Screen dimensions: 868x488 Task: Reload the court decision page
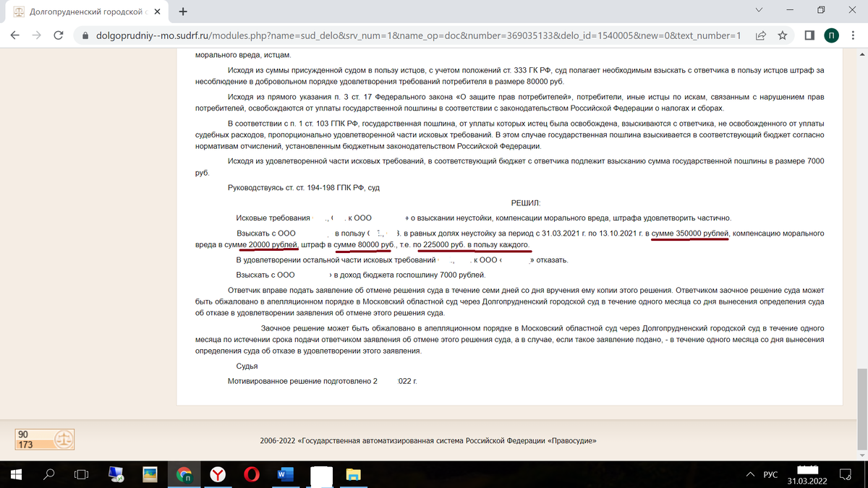click(x=59, y=35)
